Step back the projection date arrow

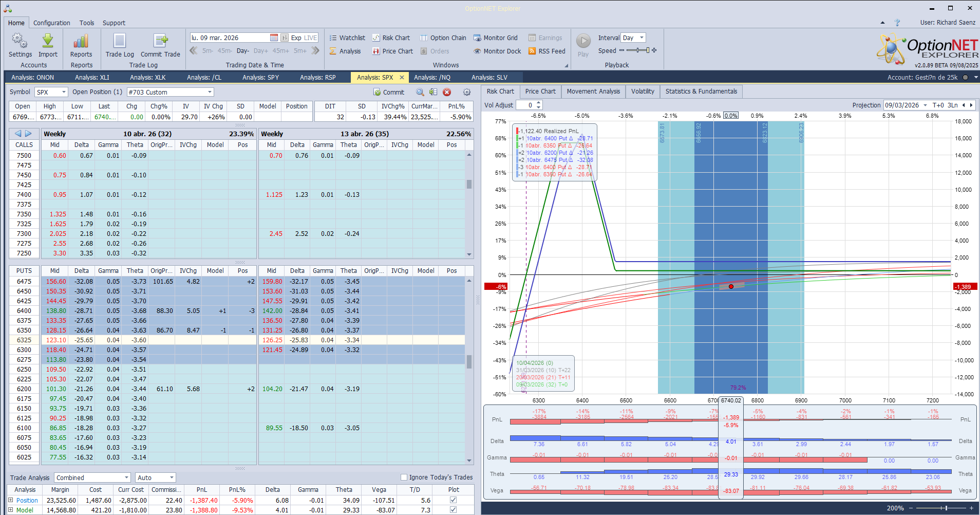pyautogui.click(x=964, y=105)
